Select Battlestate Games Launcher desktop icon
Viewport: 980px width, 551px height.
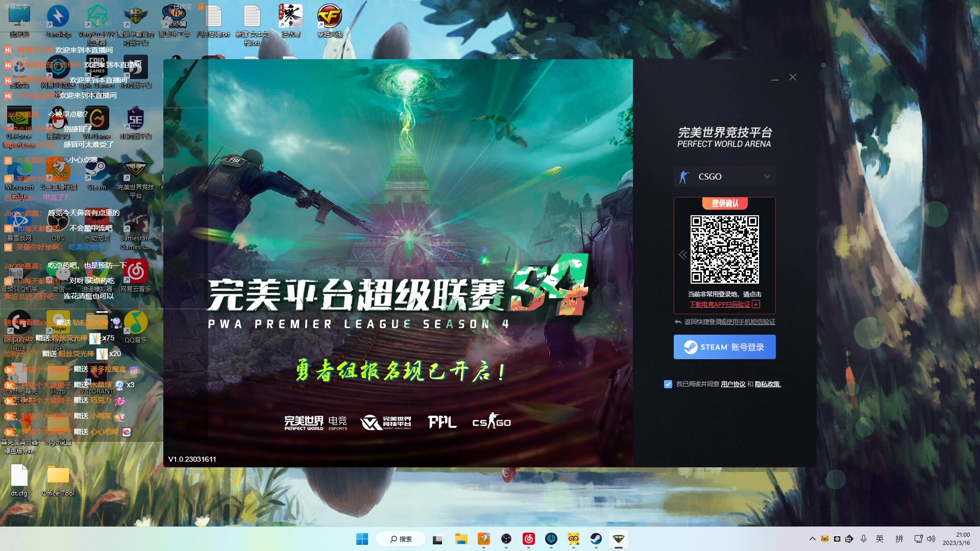[136, 229]
